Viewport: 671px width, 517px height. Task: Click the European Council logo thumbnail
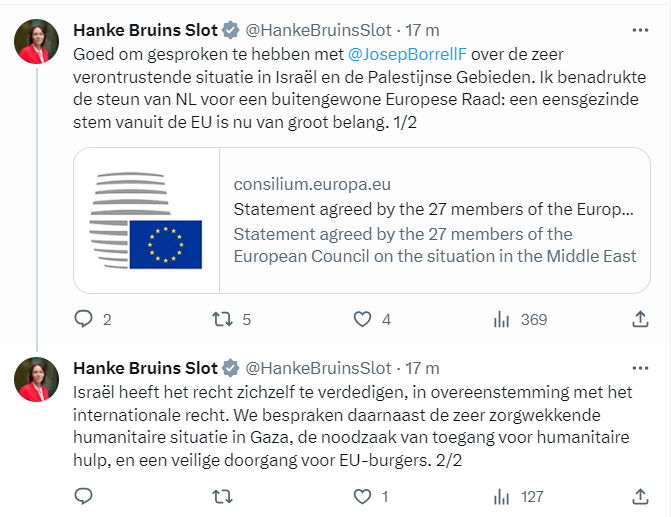(x=146, y=221)
